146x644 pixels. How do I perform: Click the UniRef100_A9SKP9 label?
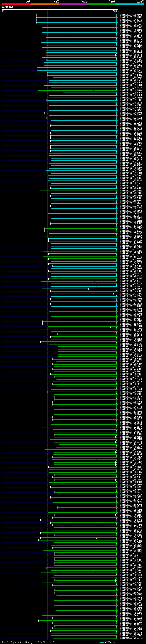131,60
